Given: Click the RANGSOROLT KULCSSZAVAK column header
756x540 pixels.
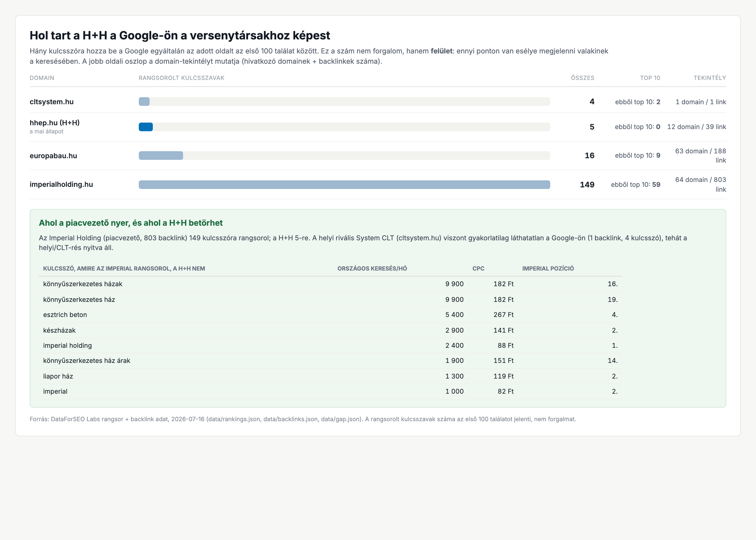Looking at the screenshot, I should (181, 78).
